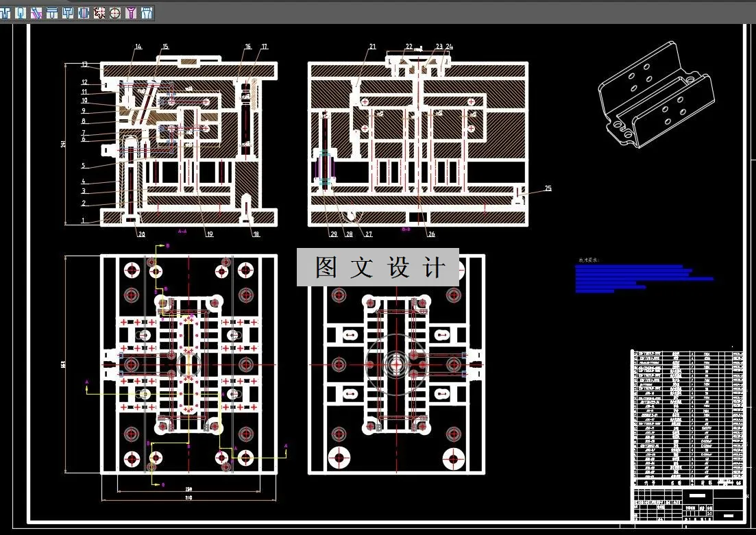Select part balloon number 14

138,47
